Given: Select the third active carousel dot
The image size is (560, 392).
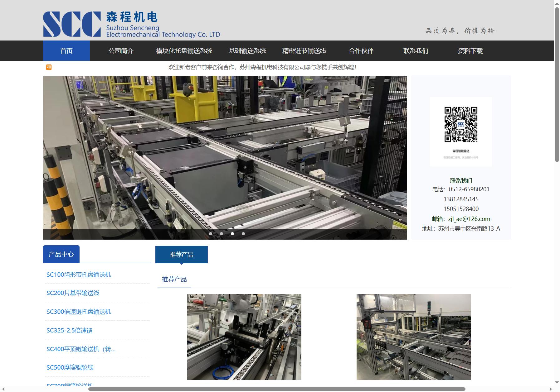Looking at the screenshot, I should (232, 234).
